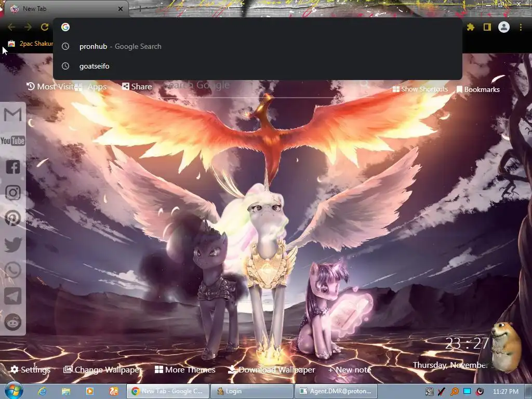
Task: Go back with the browser back arrow
Action: tap(11, 27)
